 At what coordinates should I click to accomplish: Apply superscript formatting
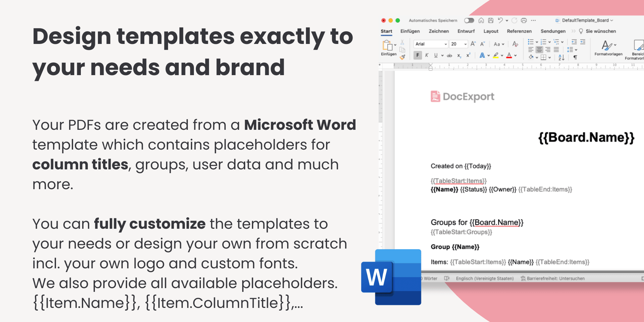(x=468, y=55)
